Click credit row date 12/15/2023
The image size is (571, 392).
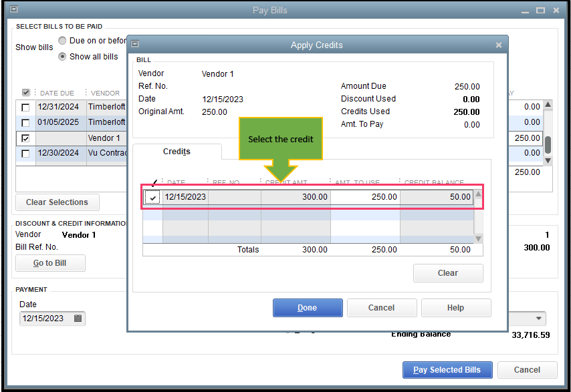tap(185, 197)
